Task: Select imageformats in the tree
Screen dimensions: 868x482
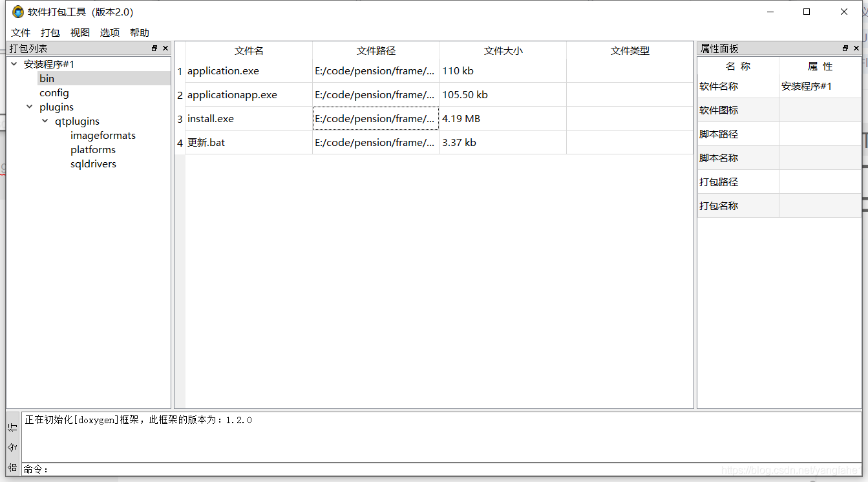Action: (x=103, y=136)
